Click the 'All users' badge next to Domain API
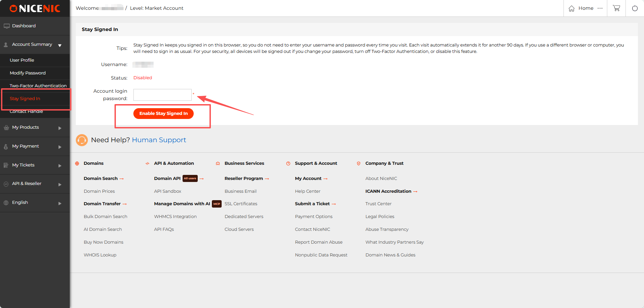The width and height of the screenshot is (644, 308). pyautogui.click(x=190, y=178)
